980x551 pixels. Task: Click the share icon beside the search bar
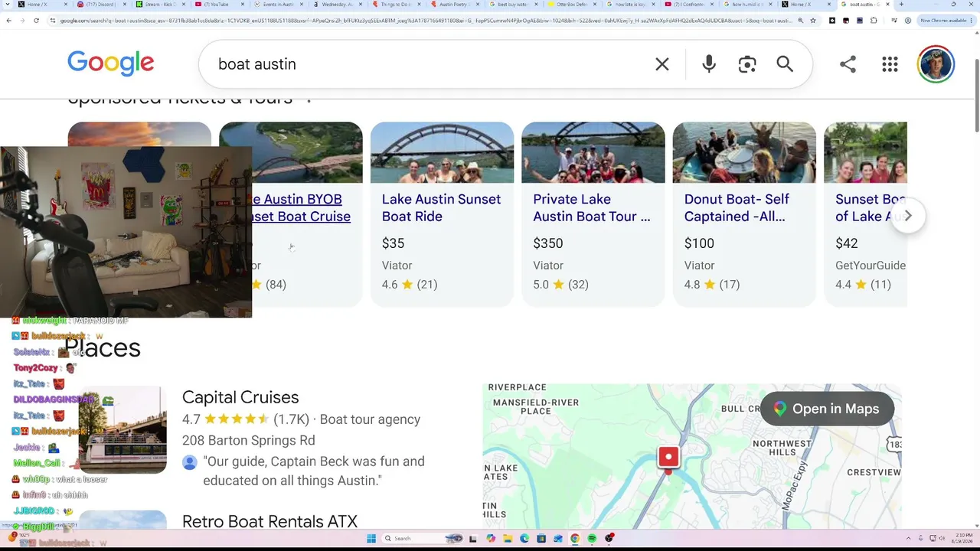coord(848,64)
